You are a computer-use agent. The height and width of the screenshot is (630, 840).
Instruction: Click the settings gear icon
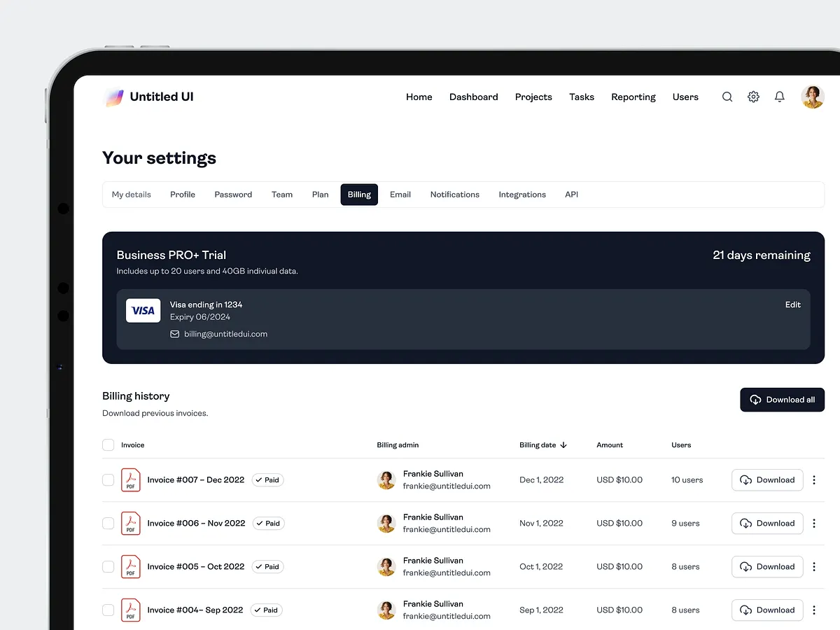pos(753,97)
